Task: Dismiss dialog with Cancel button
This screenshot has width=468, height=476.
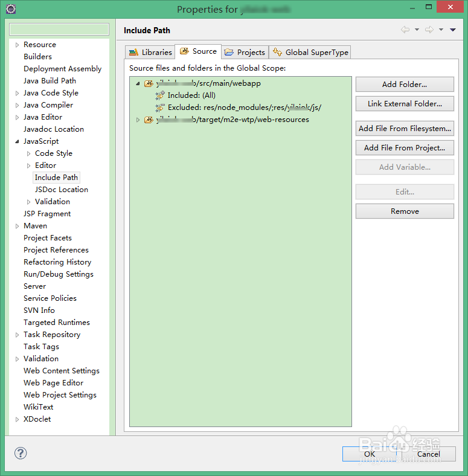Action: [429, 454]
